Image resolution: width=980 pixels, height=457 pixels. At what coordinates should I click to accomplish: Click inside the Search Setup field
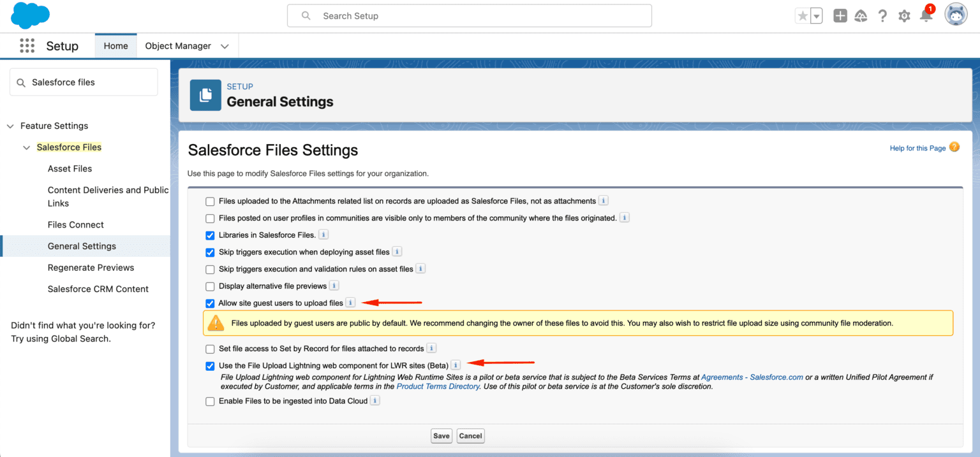(469, 15)
